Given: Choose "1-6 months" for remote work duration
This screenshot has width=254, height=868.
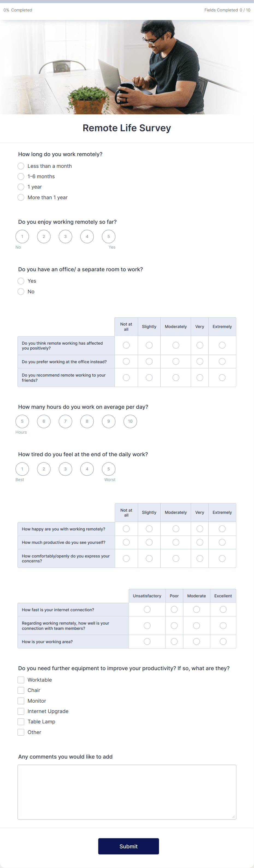Looking at the screenshot, I should pyautogui.click(x=20, y=176).
